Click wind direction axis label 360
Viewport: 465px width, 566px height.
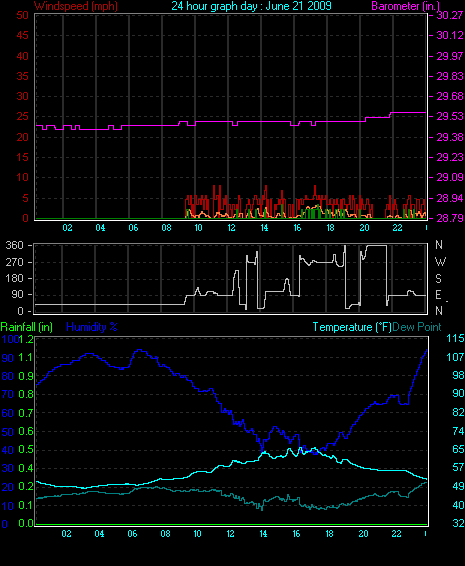14,245
